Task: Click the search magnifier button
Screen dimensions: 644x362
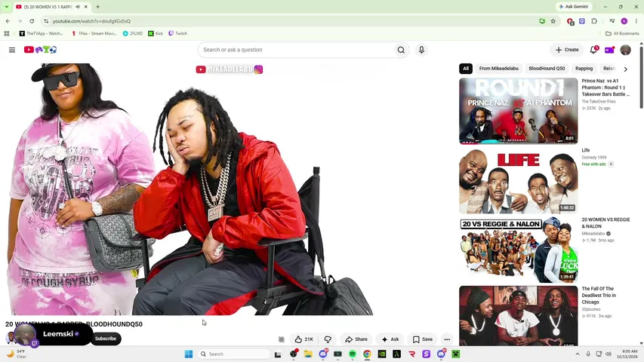Action: [401, 50]
